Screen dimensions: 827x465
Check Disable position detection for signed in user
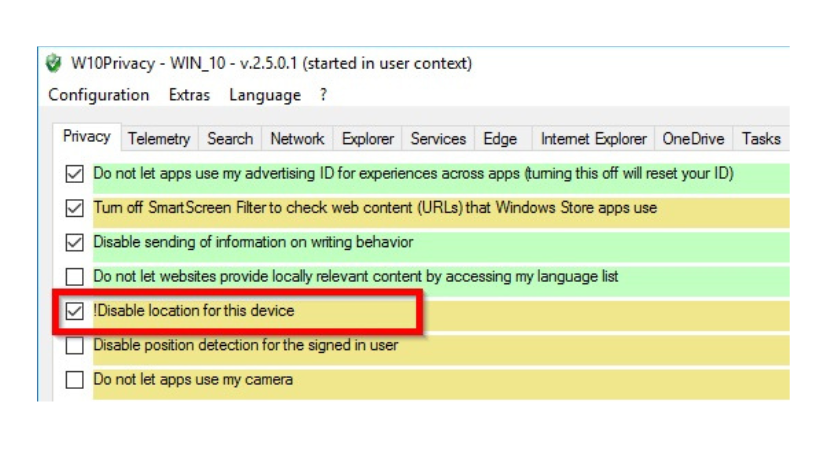(x=74, y=346)
